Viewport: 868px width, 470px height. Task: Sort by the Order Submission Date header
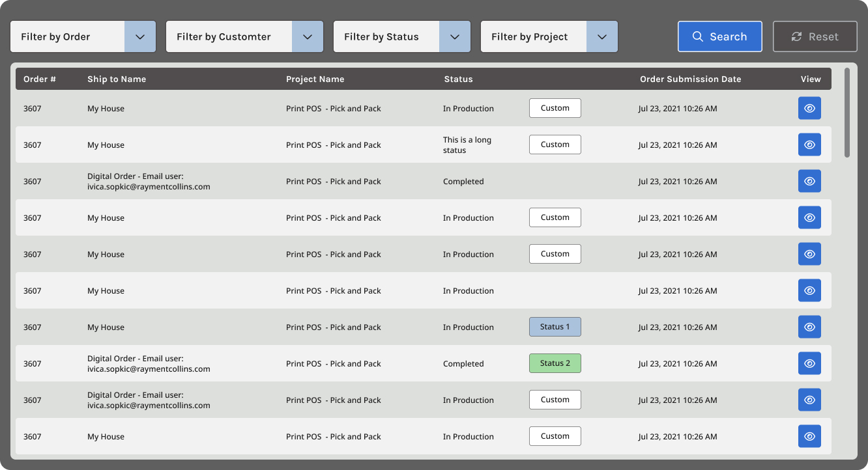[x=691, y=79]
